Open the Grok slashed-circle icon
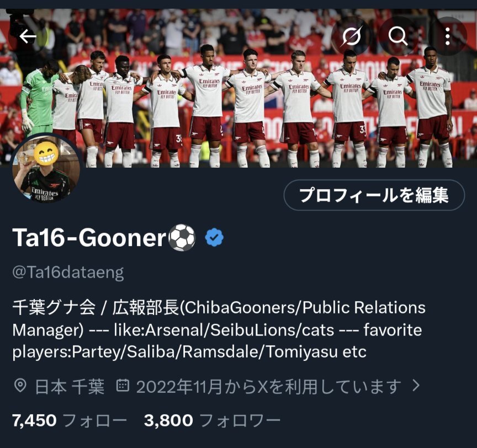The image size is (477, 448). 352,36
